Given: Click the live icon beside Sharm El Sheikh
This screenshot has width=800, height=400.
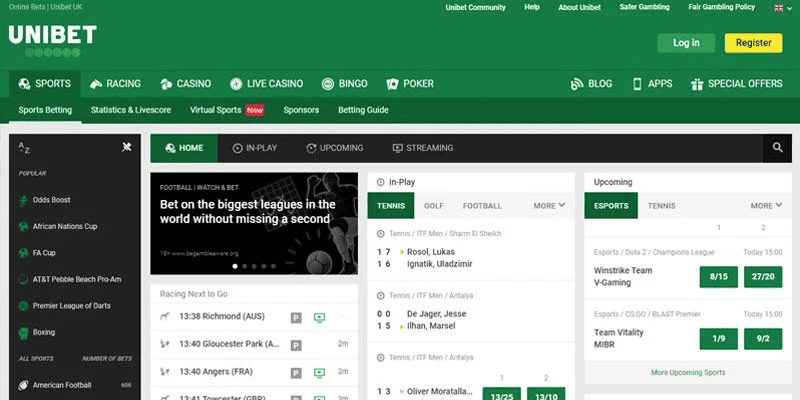Looking at the screenshot, I should pos(380,234).
